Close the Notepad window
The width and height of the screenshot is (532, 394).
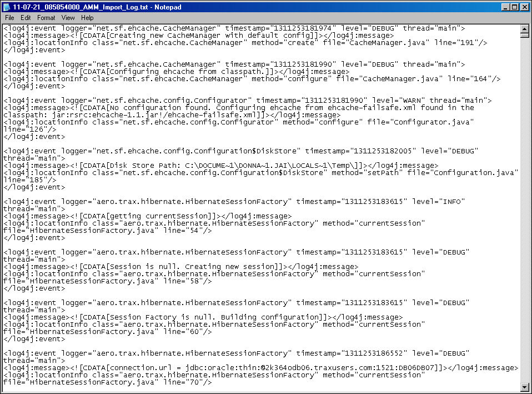point(524,7)
